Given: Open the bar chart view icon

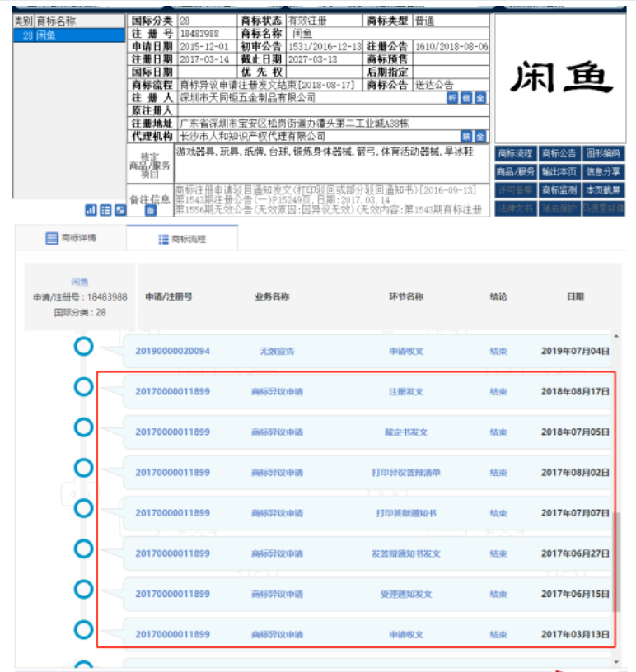Looking at the screenshot, I should 91,210.
